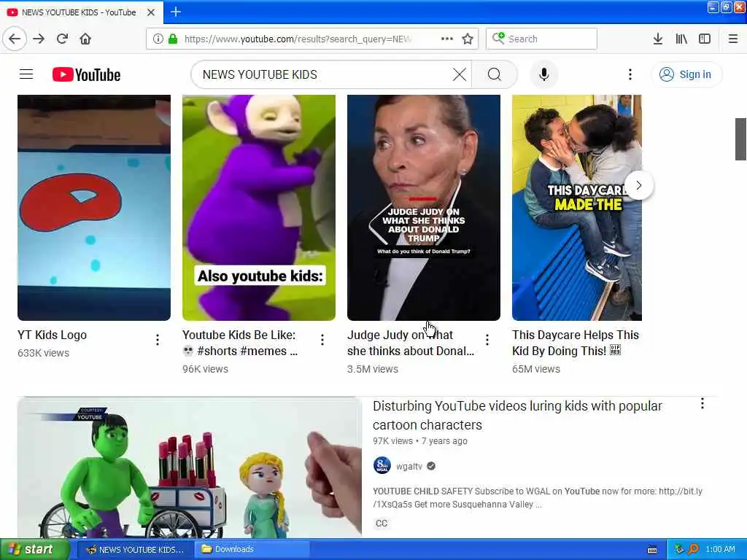Viewport: 747px width, 560px height.
Task: Open the Firefox library icon
Action: click(681, 39)
